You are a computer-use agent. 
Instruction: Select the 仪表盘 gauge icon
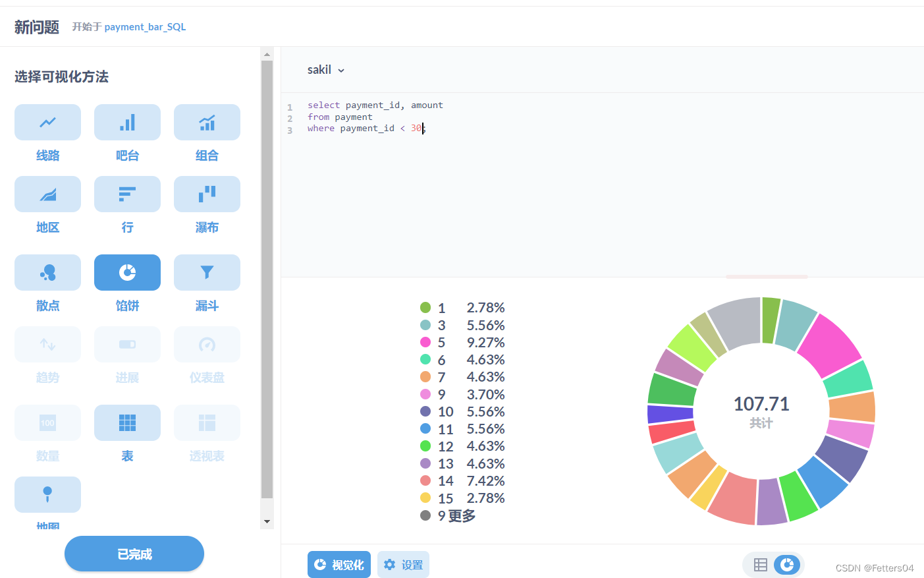(x=207, y=345)
